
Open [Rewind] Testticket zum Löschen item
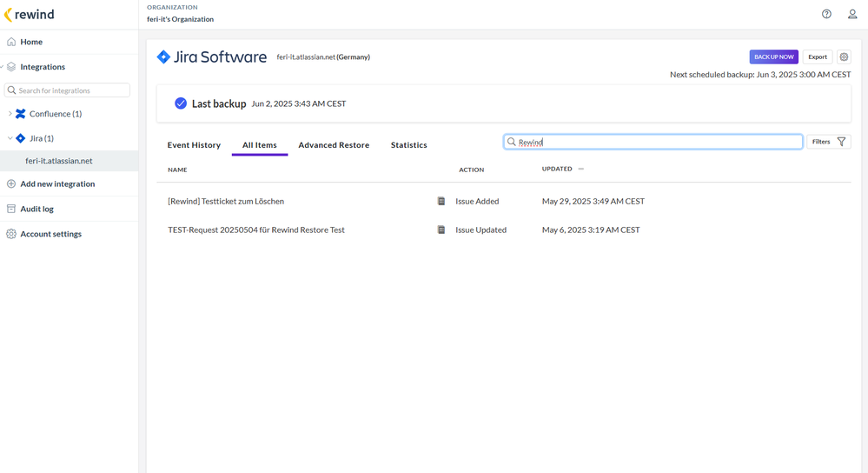[x=226, y=201]
